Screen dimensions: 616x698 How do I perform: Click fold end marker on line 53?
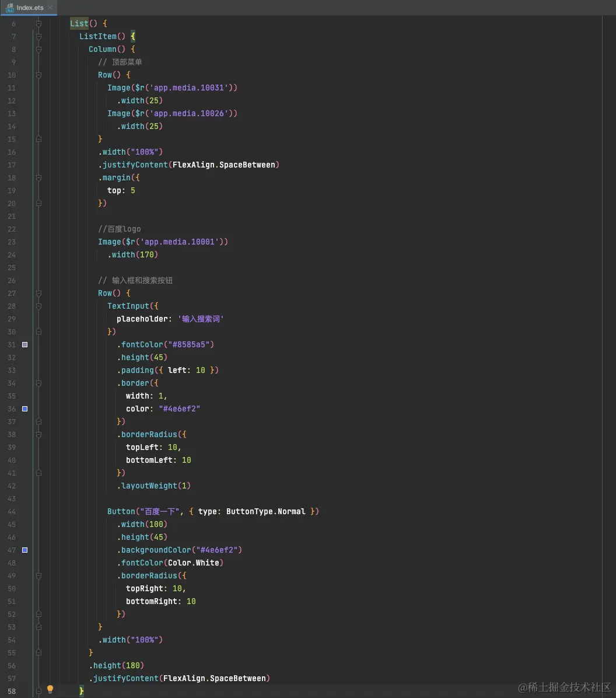38,627
